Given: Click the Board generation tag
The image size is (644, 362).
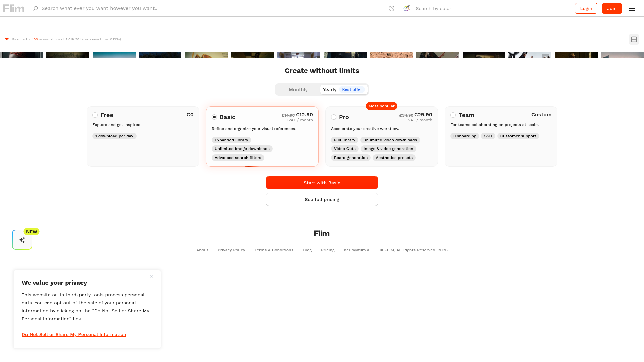Looking at the screenshot, I should 351,158.
